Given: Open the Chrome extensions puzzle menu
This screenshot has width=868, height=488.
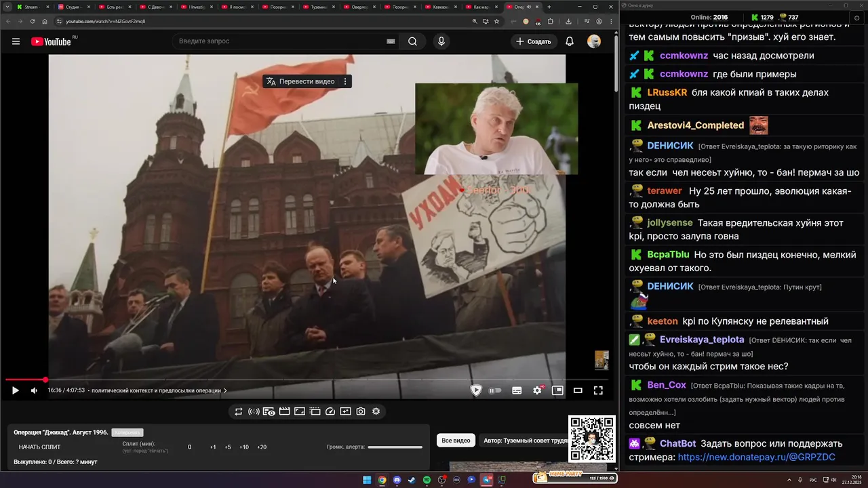Looking at the screenshot, I should 550,21.
